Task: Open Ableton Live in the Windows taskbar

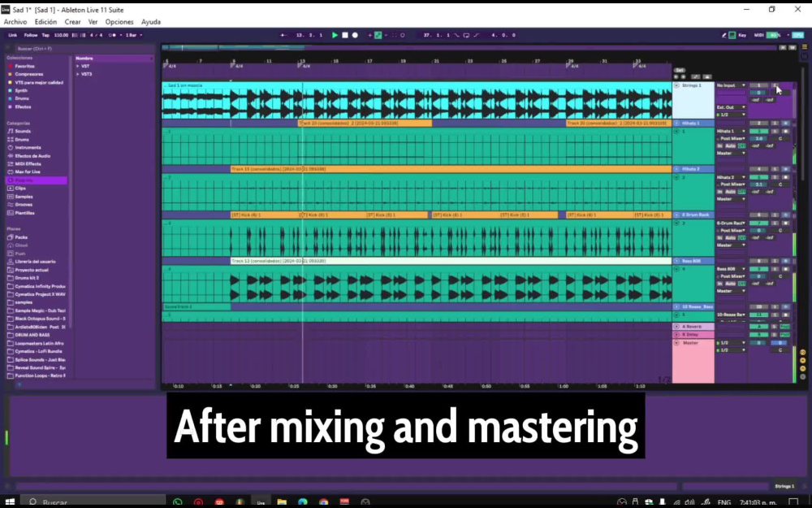Action: [x=261, y=501]
